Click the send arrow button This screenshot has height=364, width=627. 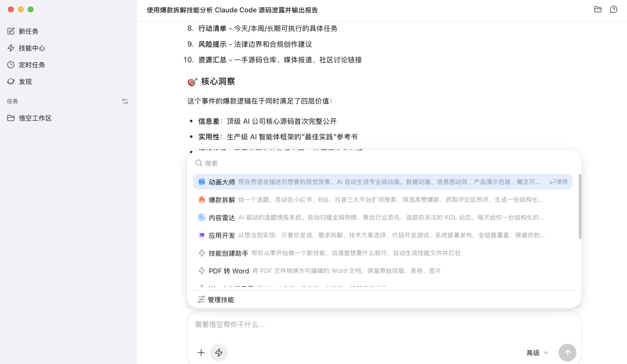click(567, 352)
